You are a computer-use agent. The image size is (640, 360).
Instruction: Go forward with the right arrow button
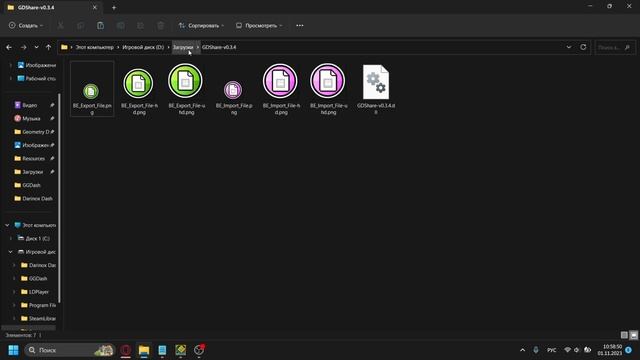[x=23, y=47]
